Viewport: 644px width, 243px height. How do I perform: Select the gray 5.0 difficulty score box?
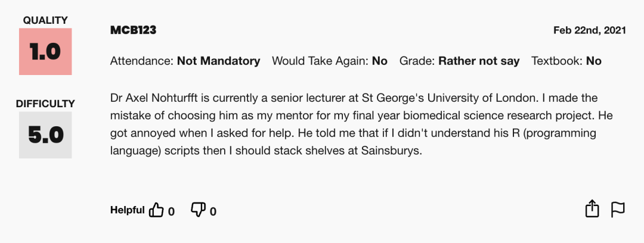(x=45, y=135)
